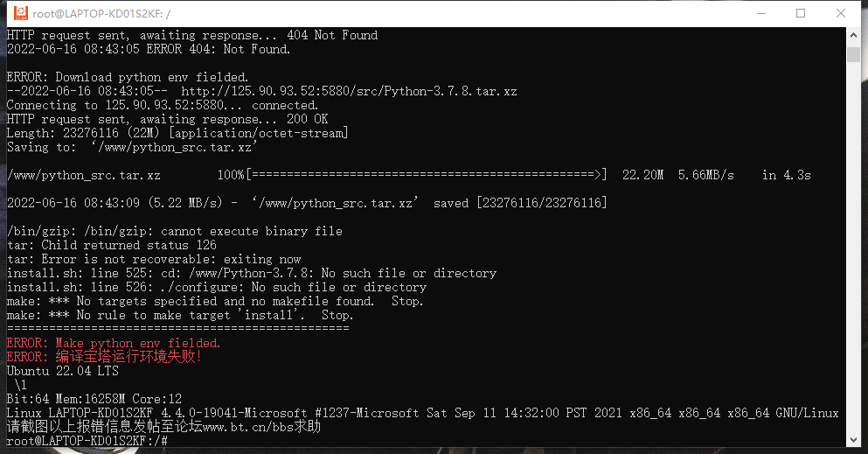This screenshot has width=868, height=454.
Task: Click the command prompt line root@LAPTOP-KD01S2KF:/#
Action: pyautogui.click(x=87, y=441)
